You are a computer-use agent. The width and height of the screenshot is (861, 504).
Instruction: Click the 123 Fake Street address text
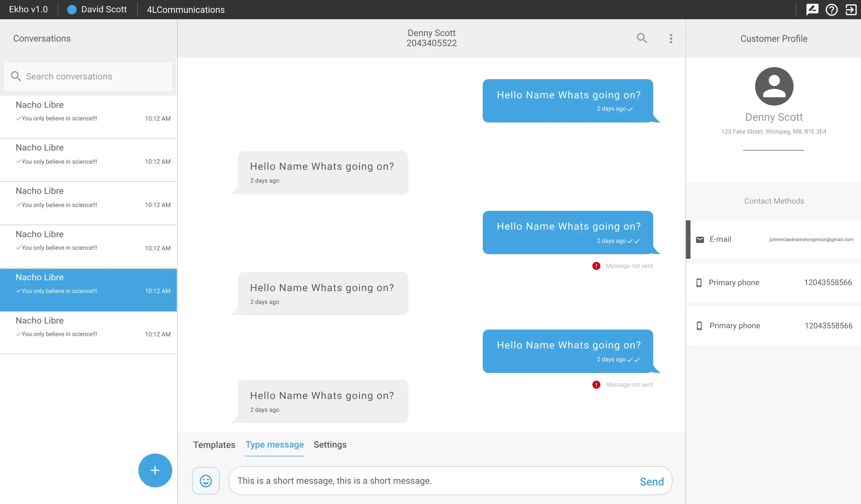pyautogui.click(x=773, y=131)
